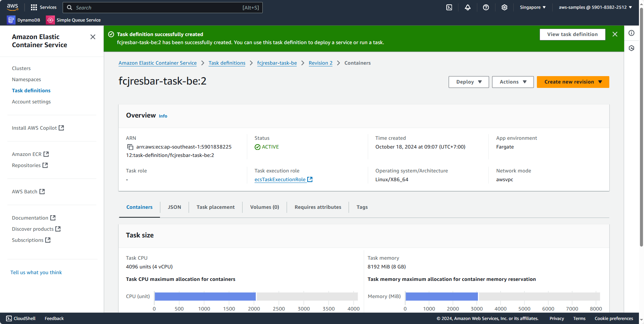
Task: Open the info panel icon on the right edge
Action: pos(632,33)
